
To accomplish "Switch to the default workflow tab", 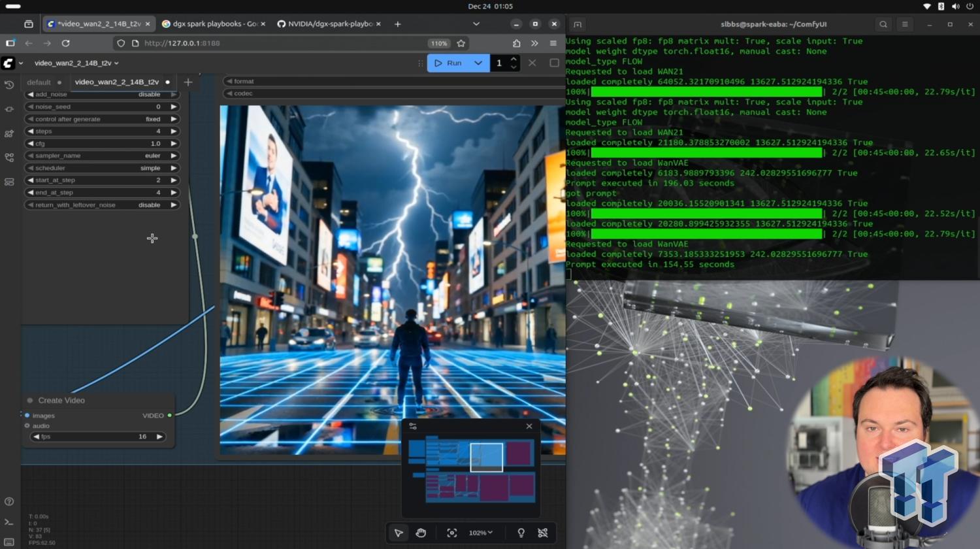I will coord(39,82).
